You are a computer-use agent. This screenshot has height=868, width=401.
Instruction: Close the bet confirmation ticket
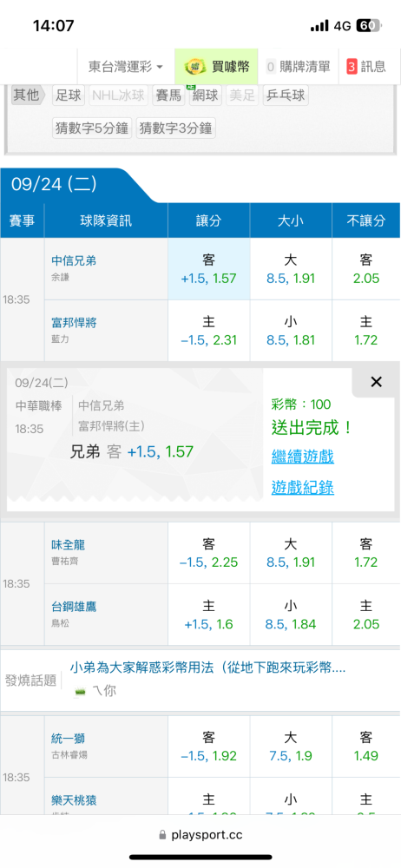(376, 382)
